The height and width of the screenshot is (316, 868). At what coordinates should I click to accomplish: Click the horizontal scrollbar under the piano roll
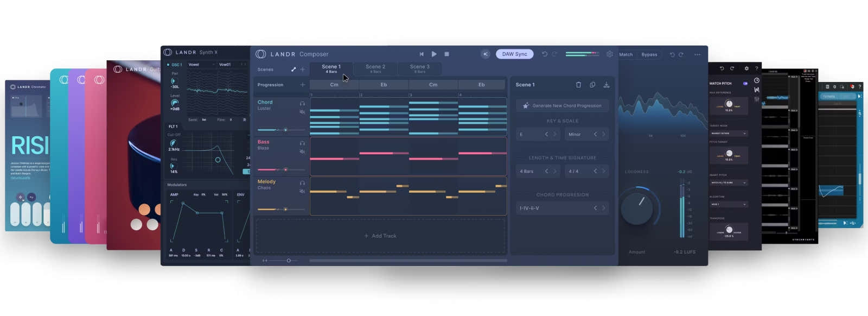click(x=408, y=261)
